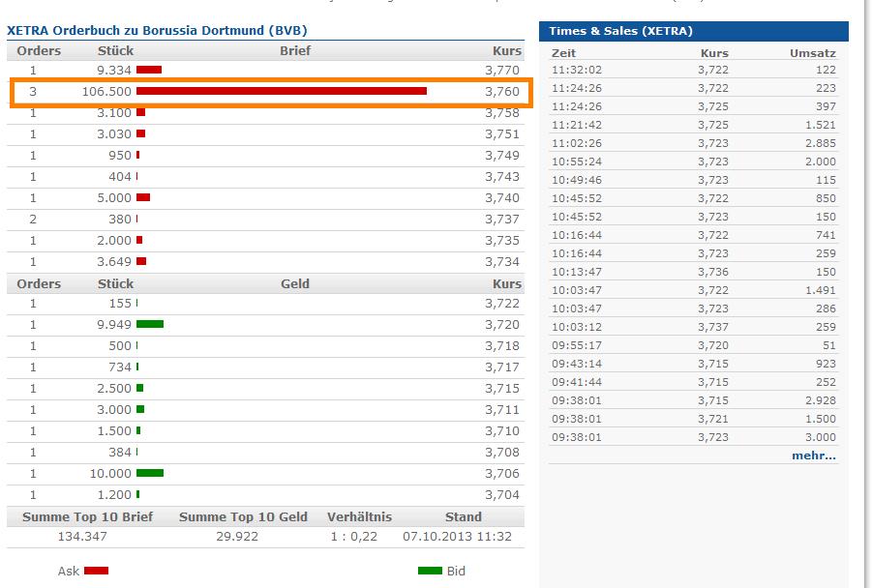Click the green bar beside 9.949
This screenshot has height=588, width=872.
pyautogui.click(x=150, y=324)
